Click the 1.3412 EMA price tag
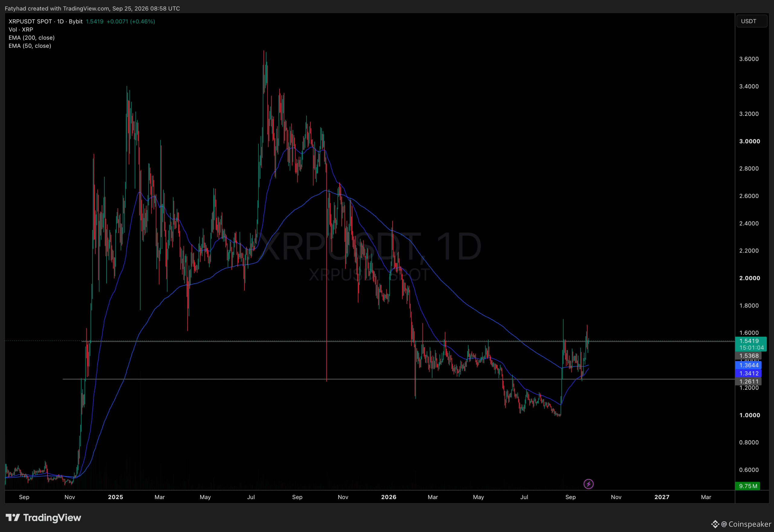 (x=748, y=373)
